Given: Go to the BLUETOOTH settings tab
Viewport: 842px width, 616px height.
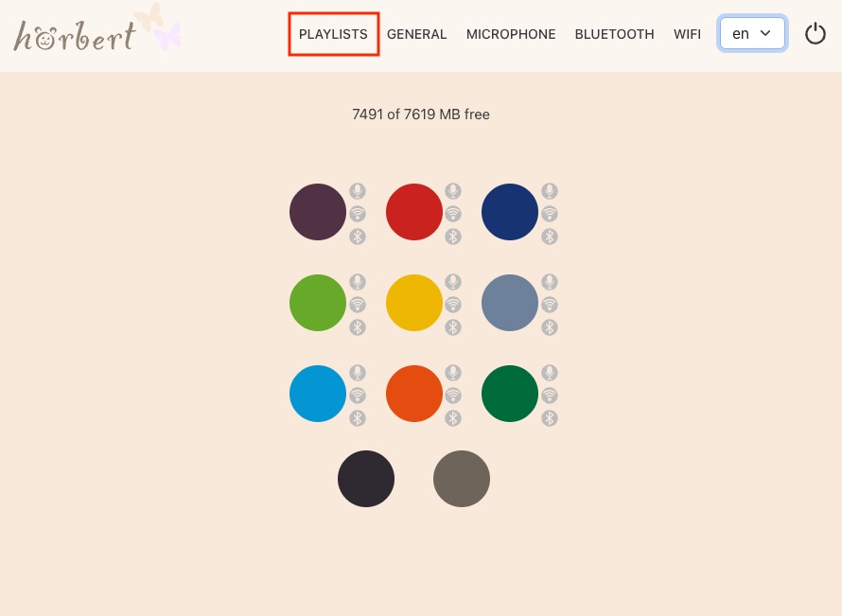Looking at the screenshot, I should [x=614, y=34].
